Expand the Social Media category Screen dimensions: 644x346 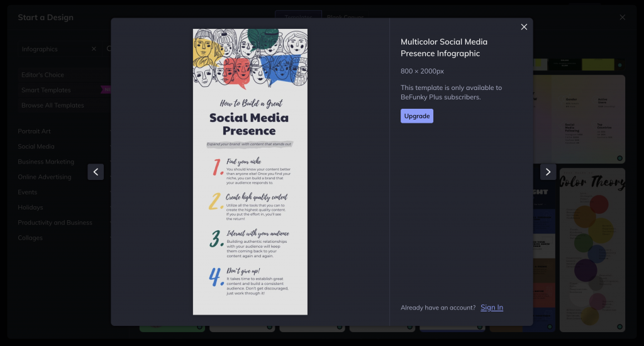pos(36,147)
